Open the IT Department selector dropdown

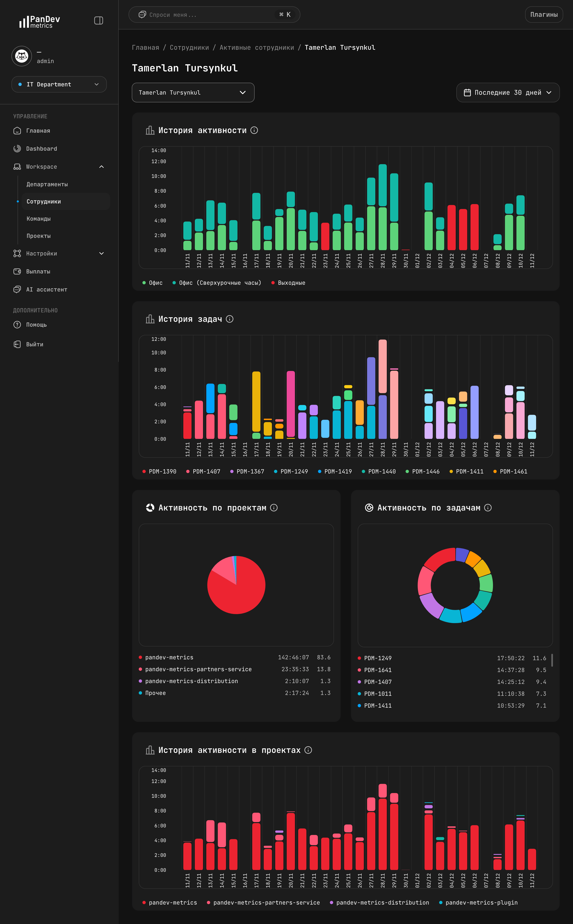pyautogui.click(x=59, y=85)
